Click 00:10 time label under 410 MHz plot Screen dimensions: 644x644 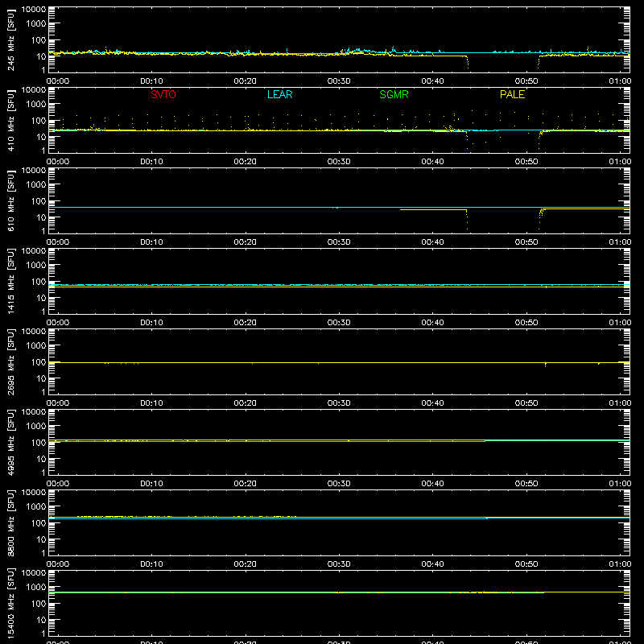151,162
